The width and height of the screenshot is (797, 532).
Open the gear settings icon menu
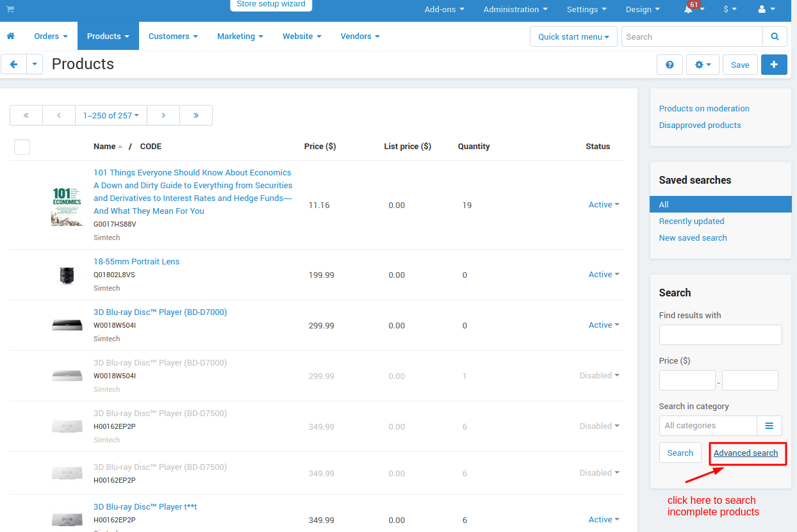(x=703, y=65)
